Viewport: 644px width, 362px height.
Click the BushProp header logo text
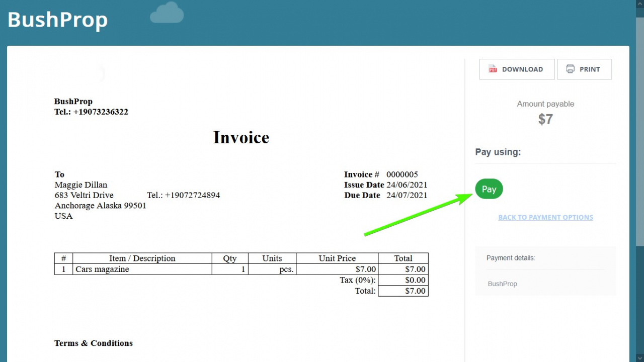pyautogui.click(x=57, y=20)
